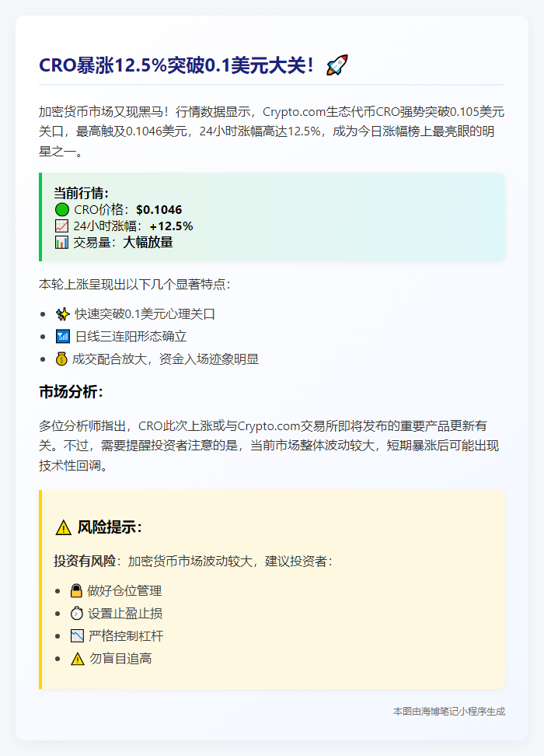The image size is (544, 756).
Task: Click the bold price value $0.1046
Action: point(159,210)
